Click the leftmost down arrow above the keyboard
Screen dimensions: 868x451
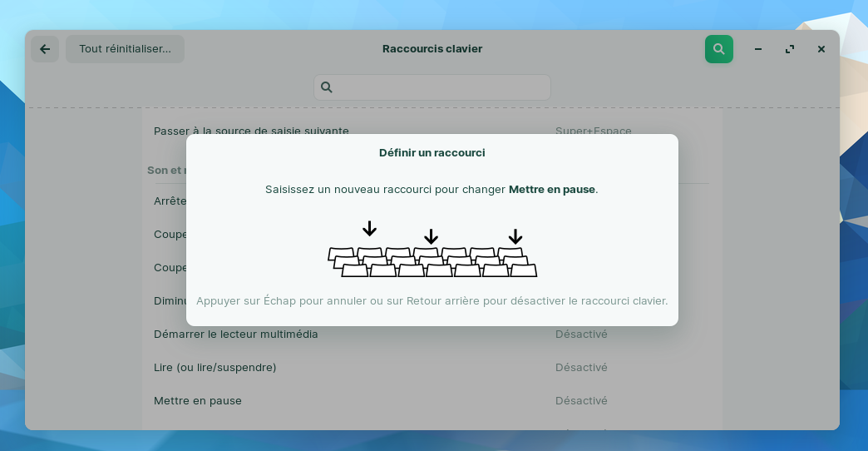[x=369, y=228]
